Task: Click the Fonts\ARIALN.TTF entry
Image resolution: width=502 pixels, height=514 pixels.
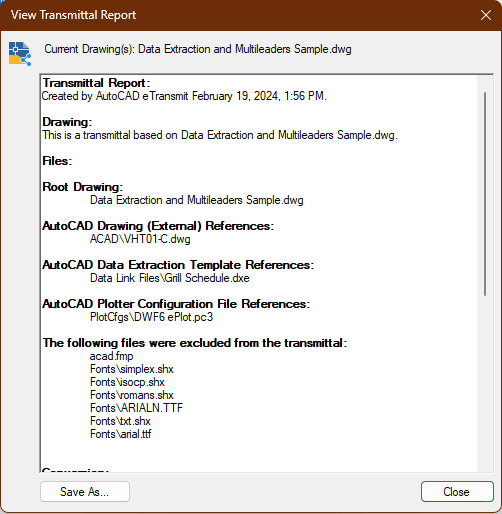Action: [x=136, y=408]
